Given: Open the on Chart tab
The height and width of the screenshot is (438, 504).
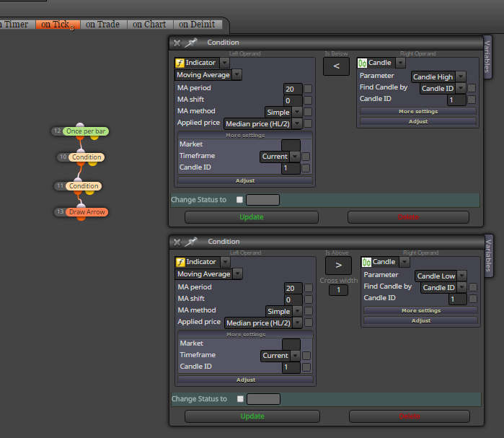Looking at the screenshot, I should coord(149,25).
